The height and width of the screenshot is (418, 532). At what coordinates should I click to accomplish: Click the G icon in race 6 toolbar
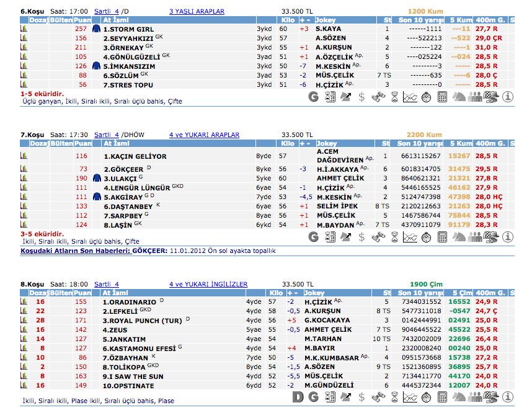(313, 97)
